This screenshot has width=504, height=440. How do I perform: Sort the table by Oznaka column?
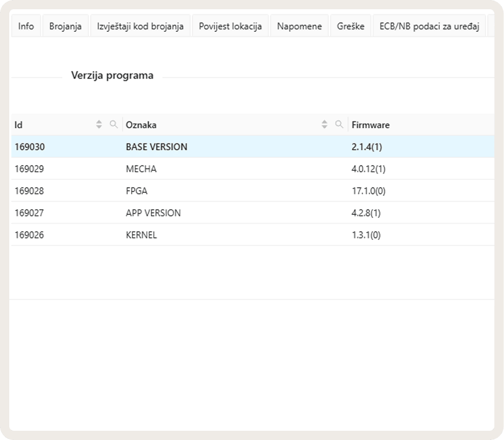pos(324,124)
